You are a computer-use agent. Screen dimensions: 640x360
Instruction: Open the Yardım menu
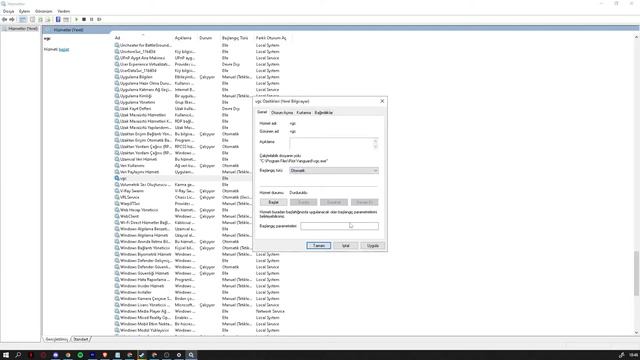click(64, 11)
